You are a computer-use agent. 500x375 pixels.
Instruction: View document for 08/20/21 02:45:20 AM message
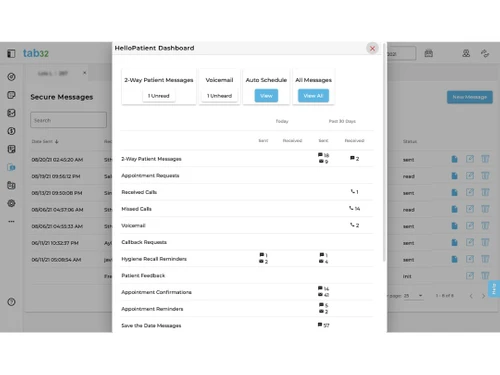[x=454, y=159]
